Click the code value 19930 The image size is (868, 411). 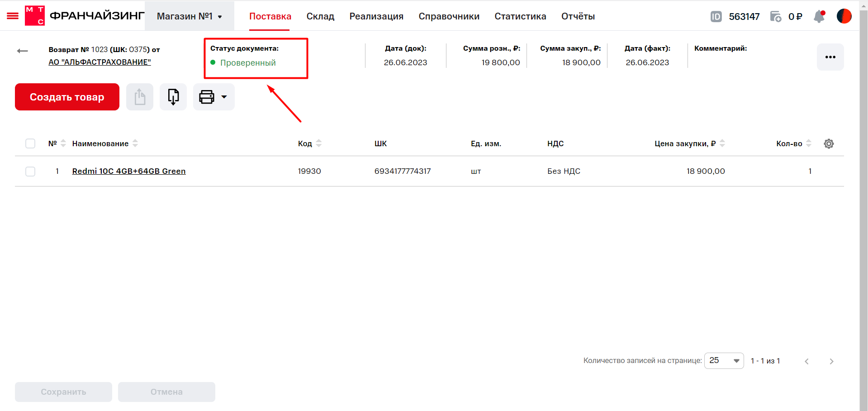(309, 171)
